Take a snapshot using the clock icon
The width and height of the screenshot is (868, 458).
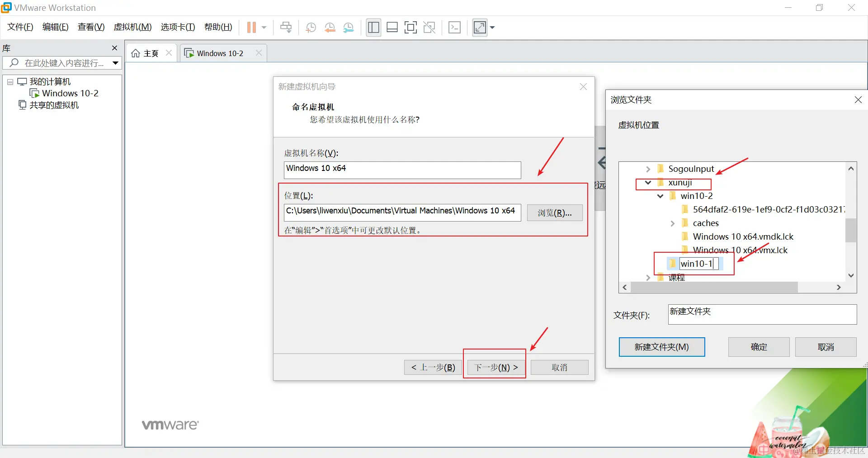311,28
